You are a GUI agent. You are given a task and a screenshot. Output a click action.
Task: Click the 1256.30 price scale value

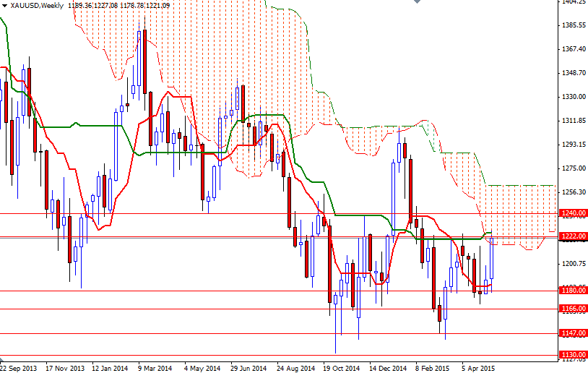coord(574,192)
